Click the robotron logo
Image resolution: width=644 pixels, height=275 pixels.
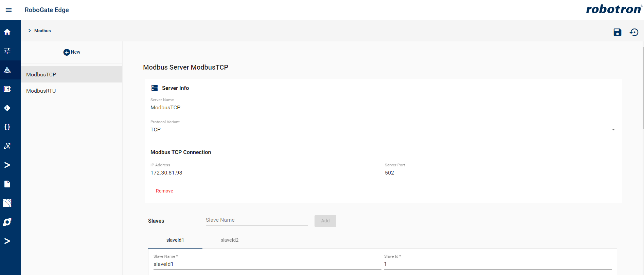click(614, 9)
